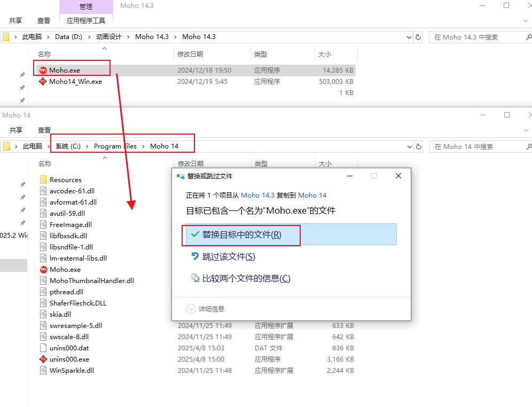Viewport: 532px width, 407px height.
Task: Choose 比较两个文件的信息(C) option
Action: pos(246,278)
